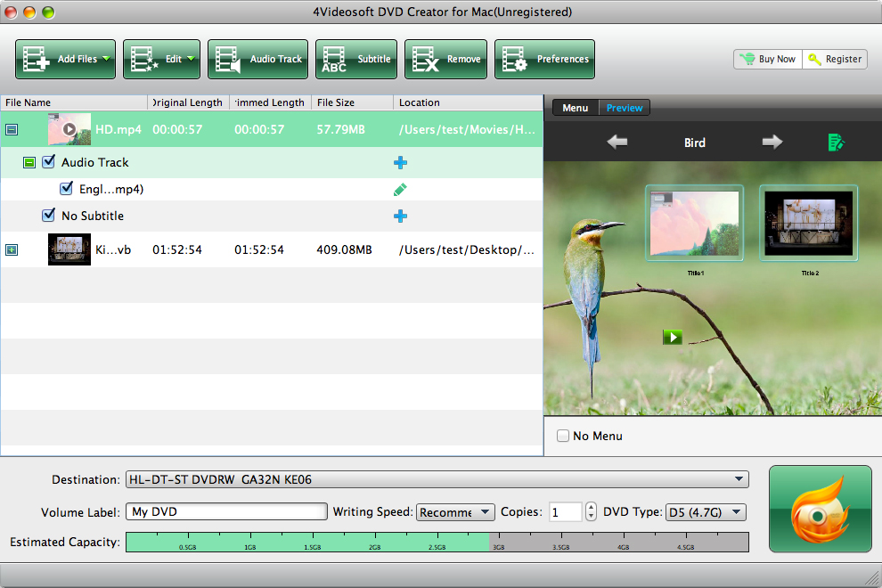
Task: Open the DVD Type dropdown
Action: [x=706, y=512]
